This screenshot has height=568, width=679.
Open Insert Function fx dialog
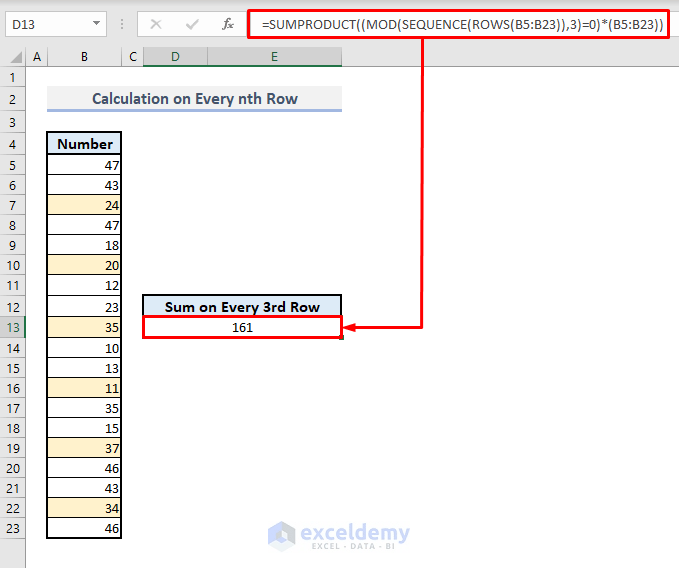pos(228,24)
